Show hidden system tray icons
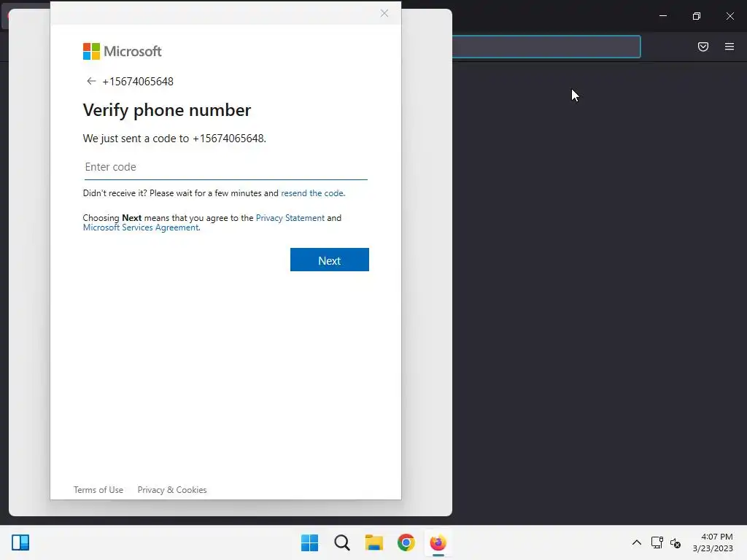 coord(636,542)
